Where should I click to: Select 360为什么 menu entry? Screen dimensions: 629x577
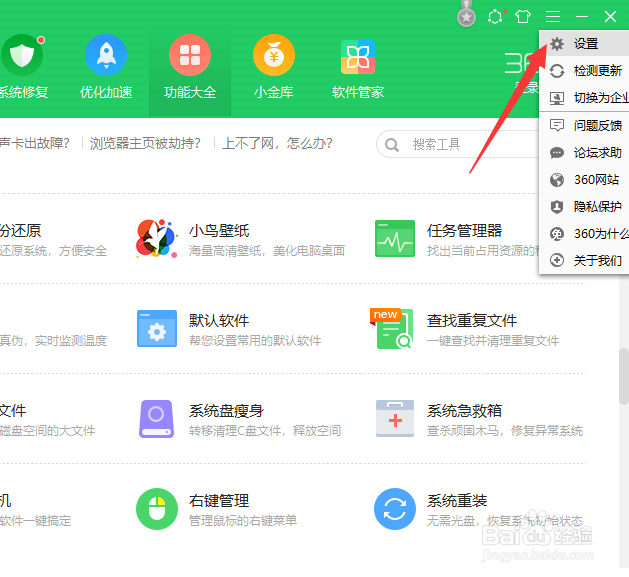click(x=584, y=233)
